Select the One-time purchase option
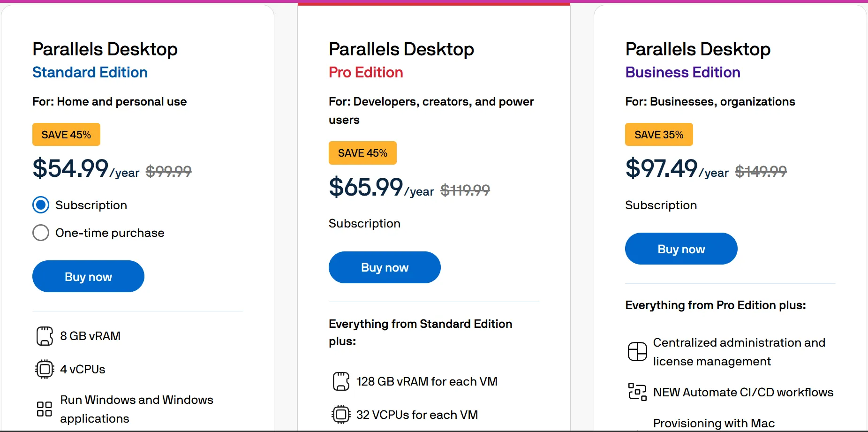This screenshot has width=868, height=432. pyautogui.click(x=41, y=233)
